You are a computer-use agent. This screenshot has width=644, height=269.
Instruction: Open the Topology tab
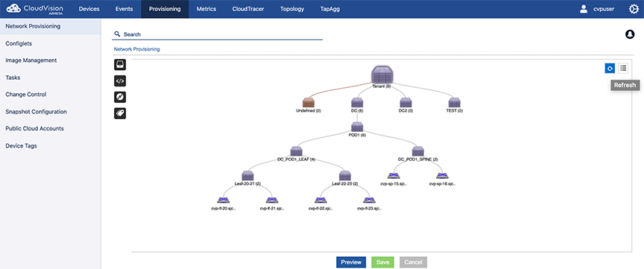click(x=292, y=9)
